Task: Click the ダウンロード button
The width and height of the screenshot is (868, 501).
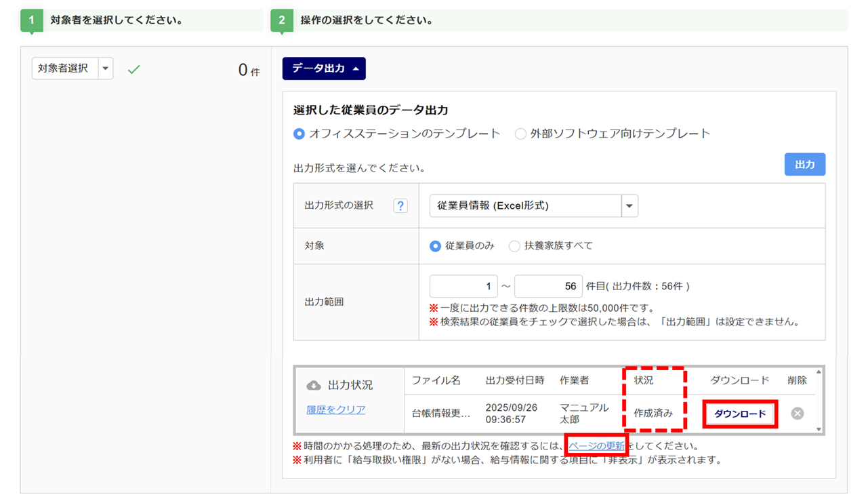Action: point(740,414)
